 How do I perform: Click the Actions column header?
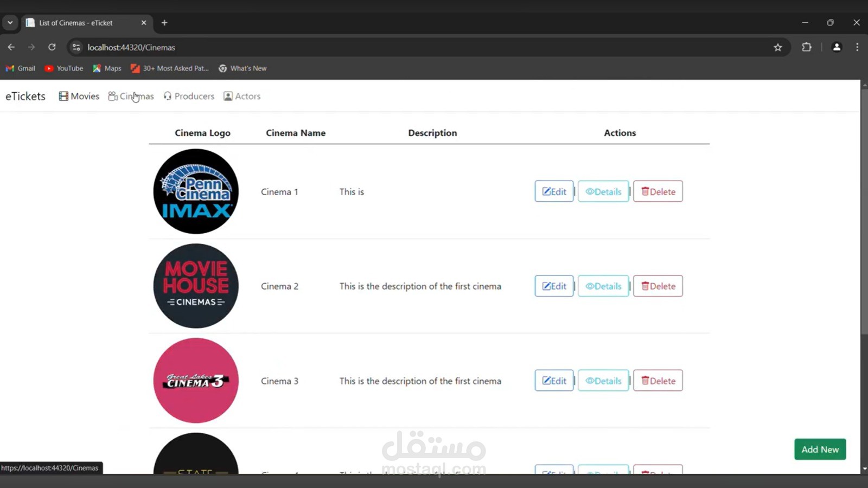[x=620, y=133]
